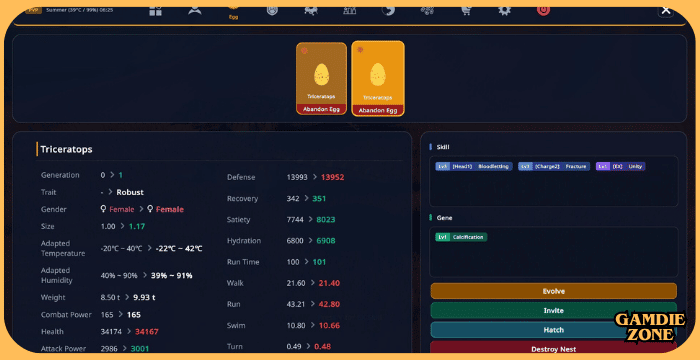
Task: Open the shopping cart store icon
Action: click(x=466, y=11)
